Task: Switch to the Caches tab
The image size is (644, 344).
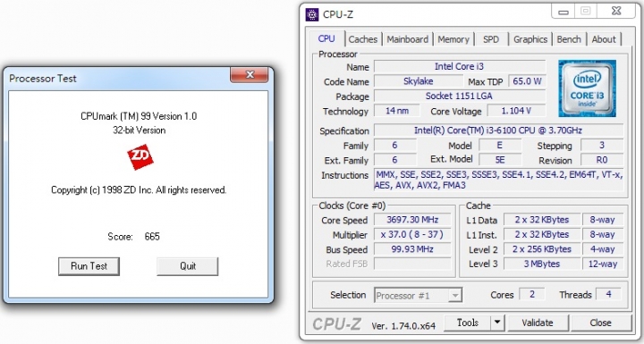Action: 363,39
